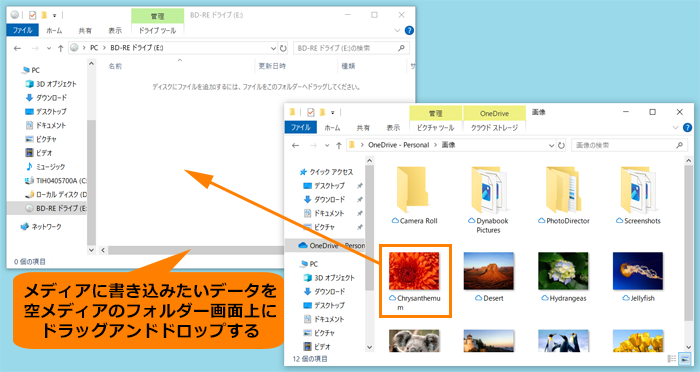Select 3D オブジェクト in 画像 window sidebar
Screen dimensions: 700x372
pos(329,278)
